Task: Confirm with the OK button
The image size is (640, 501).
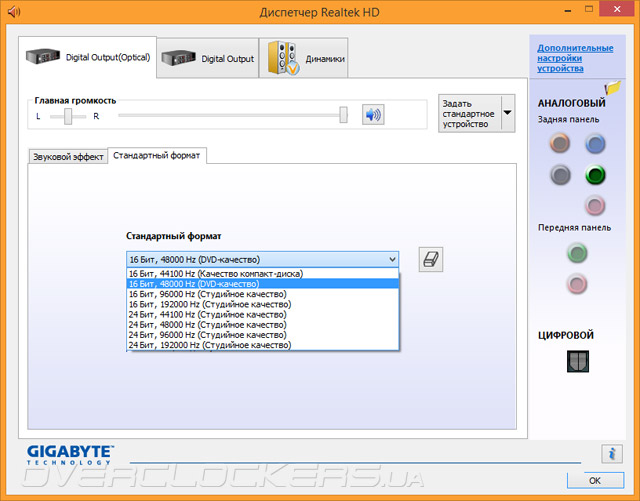Action: pyautogui.click(x=595, y=481)
